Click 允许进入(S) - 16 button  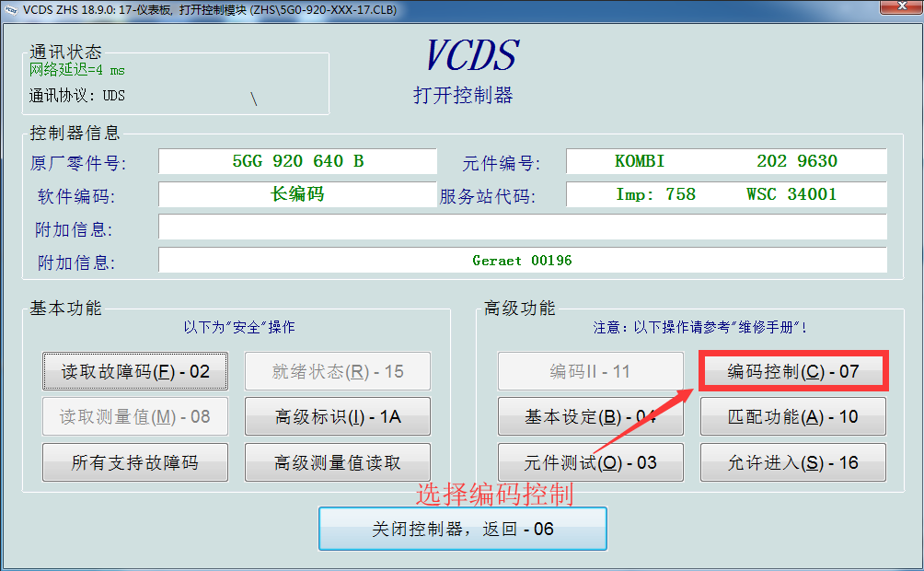point(793,462)
